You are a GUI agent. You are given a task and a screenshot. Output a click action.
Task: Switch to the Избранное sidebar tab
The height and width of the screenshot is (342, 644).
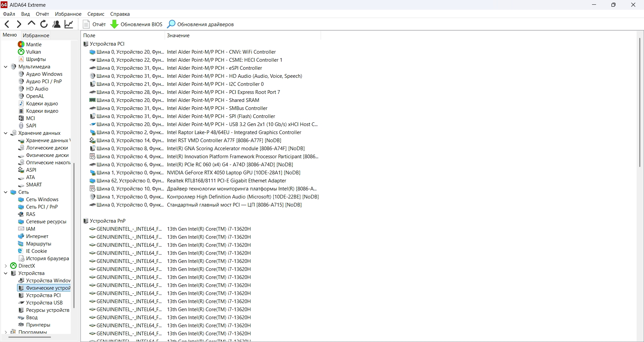(36, 35)
